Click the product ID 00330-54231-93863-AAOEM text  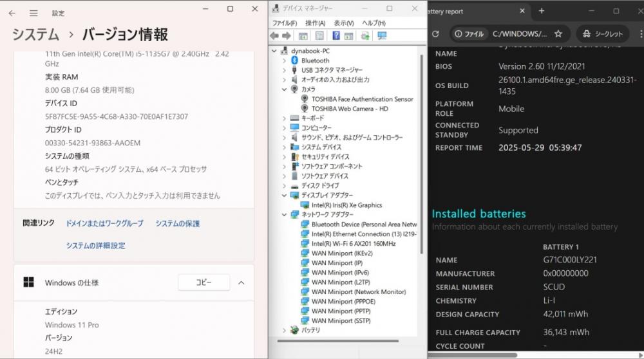(x=93, y=143)
